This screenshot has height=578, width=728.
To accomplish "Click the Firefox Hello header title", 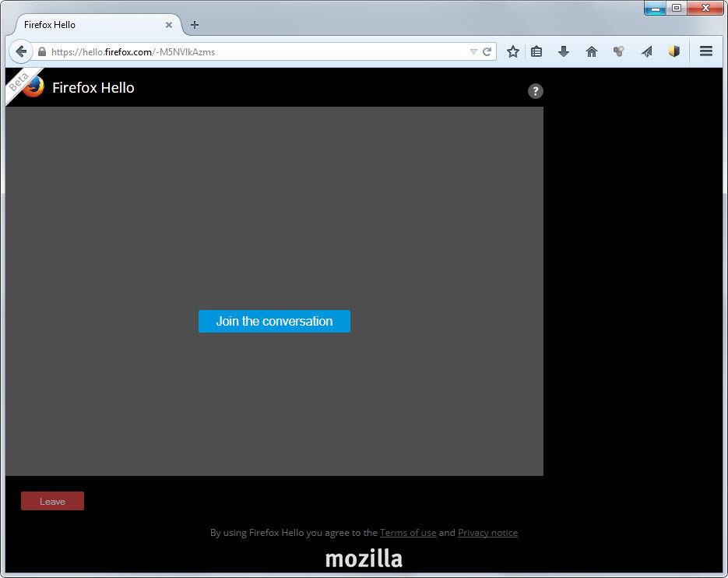I will [93, 87].
